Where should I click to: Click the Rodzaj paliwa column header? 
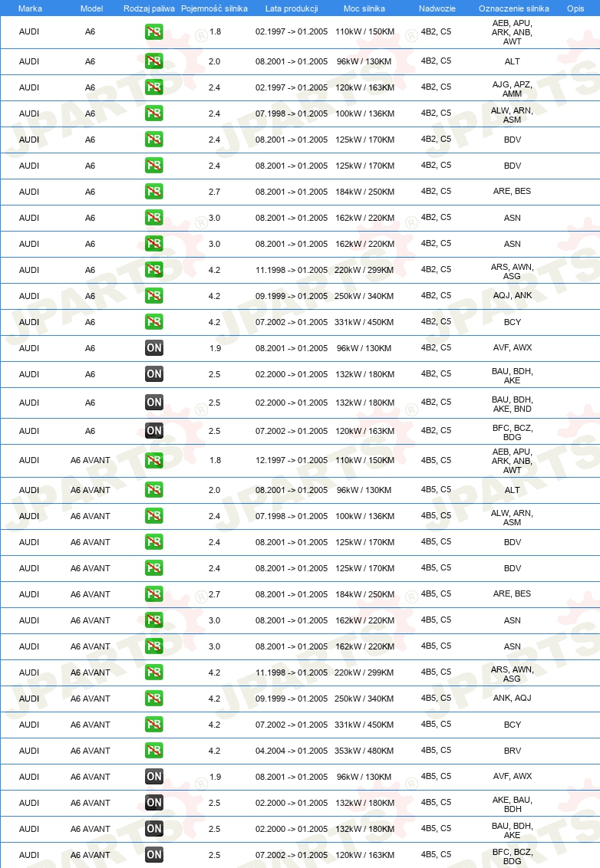click(149, 8)
